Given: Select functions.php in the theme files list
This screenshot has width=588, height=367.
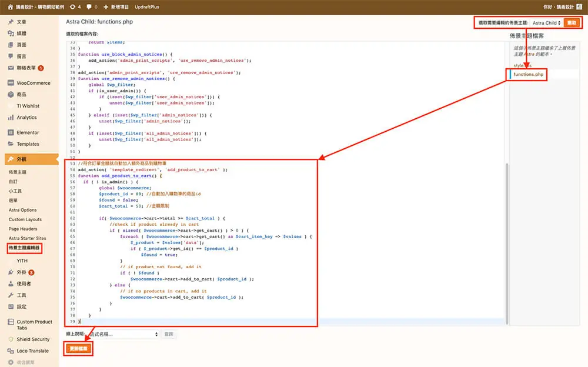Looking at the screenshot, I should 529,74.
